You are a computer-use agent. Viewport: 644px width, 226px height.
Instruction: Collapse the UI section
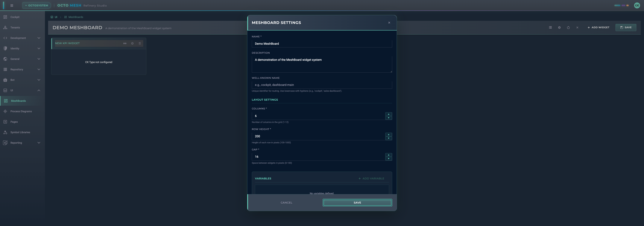pos(22,90)
